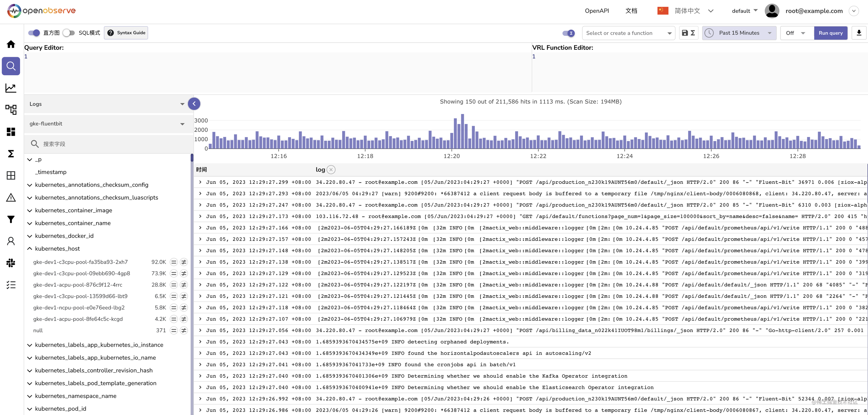
Task: Open the Metrics panel from sidebar
Action: click(x=11, y=88)
